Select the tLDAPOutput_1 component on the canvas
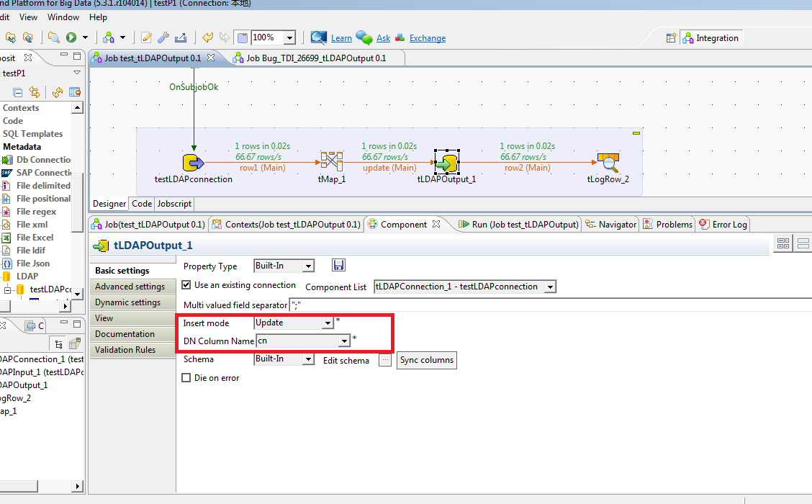Screen dimensions: 812x504 447,161
